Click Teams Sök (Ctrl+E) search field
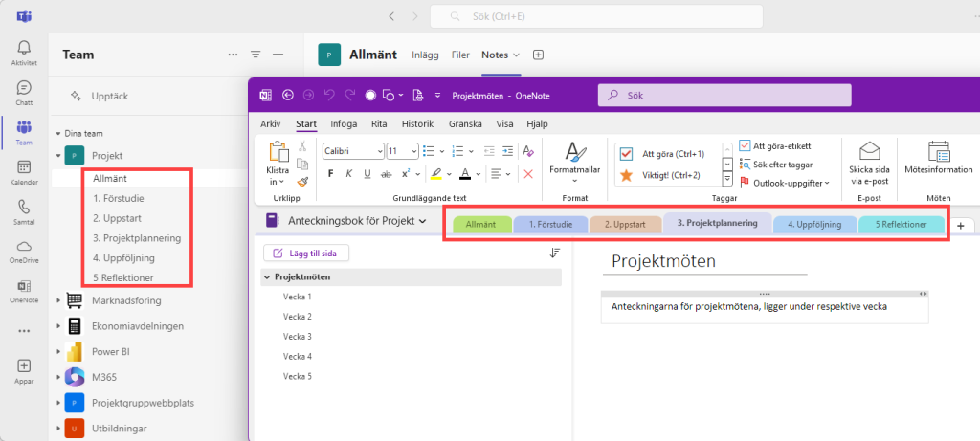Viewport: 980px width, 441px height. (x=596, y=16)
